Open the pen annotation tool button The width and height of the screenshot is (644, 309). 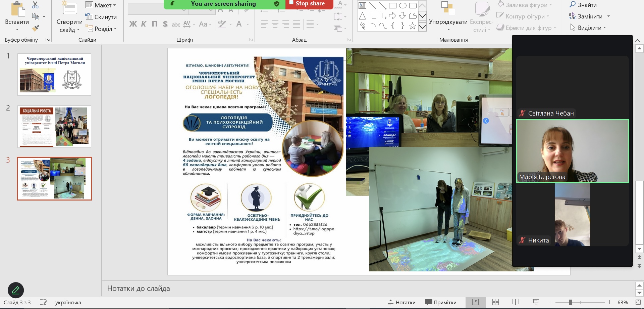click(16, 290)
